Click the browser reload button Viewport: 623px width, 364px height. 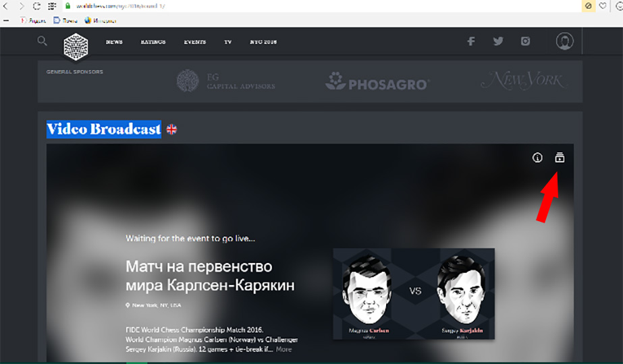[x=36, y=6]
